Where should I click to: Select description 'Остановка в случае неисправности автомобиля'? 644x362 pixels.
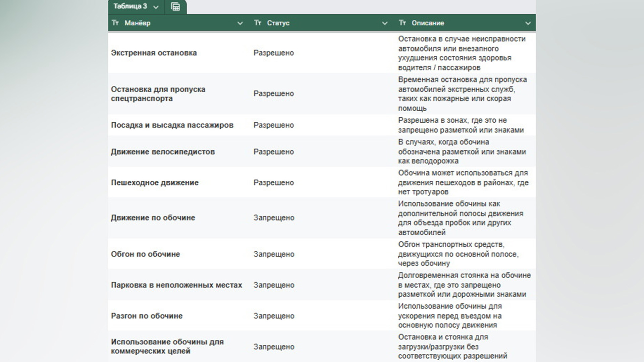(x=462, y=53)
